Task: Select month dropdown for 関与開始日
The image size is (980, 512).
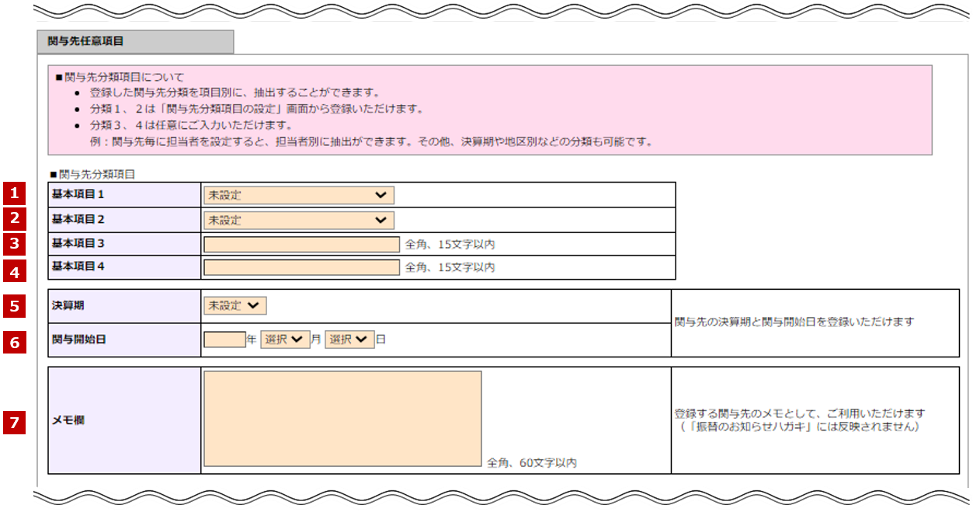Action: coord(285,340)
